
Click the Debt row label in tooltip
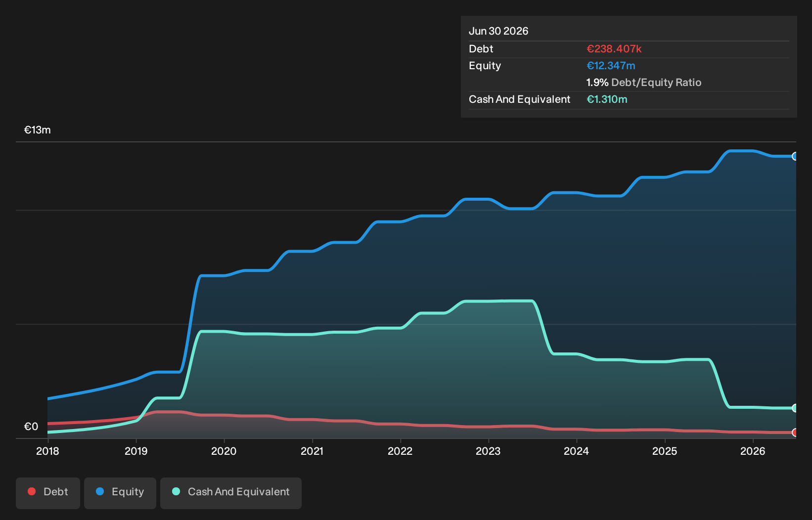click(481, 49)
